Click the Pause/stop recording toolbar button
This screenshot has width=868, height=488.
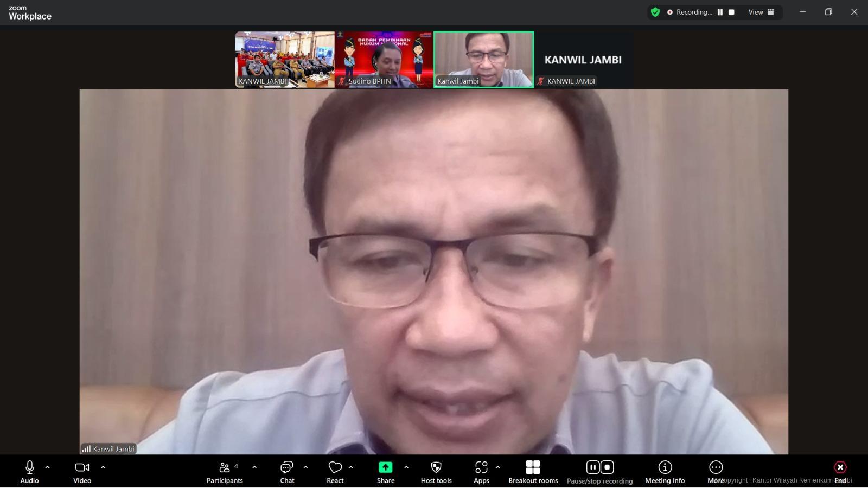tap(599, 472)
